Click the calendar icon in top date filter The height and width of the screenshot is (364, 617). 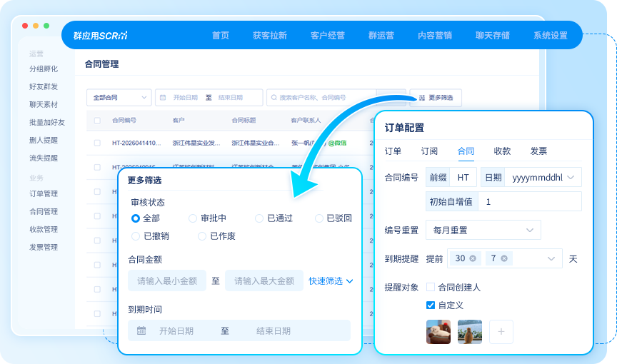point(163,98)
